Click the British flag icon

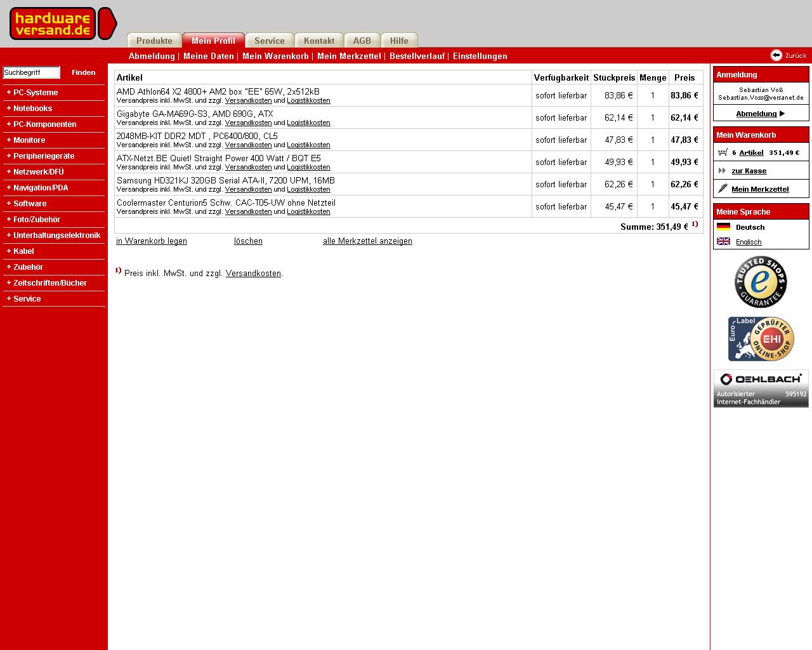point(723,241)
